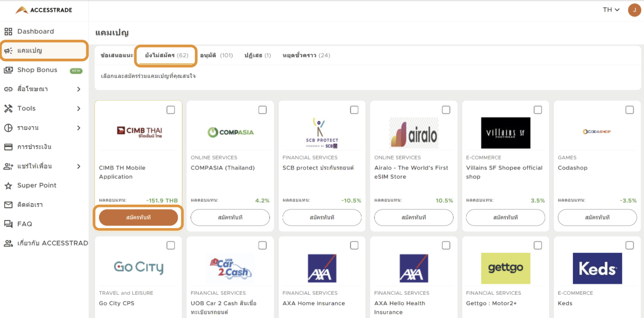
Task: Click the FAQ chat bubbles icon
Action: tap(8, 224)
